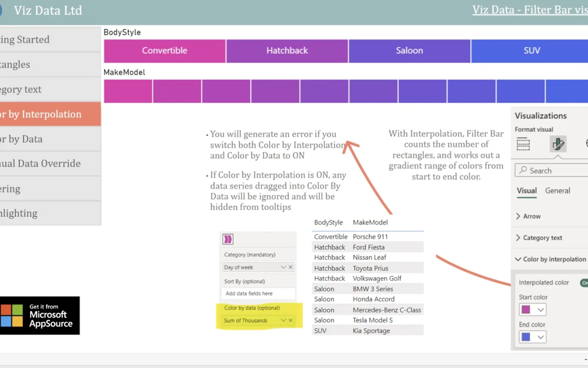Click the Add data fields here box
588x368 pixels.
[x=258, y=294]
